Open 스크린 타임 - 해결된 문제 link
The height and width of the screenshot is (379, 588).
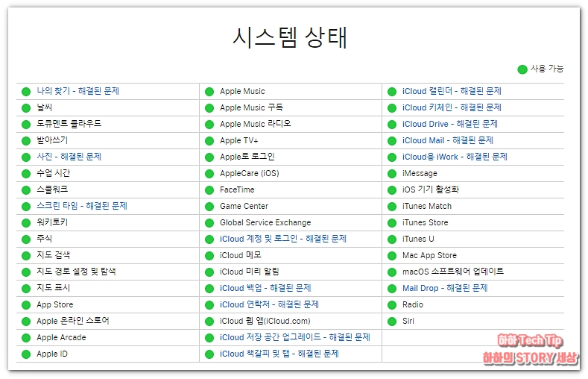[x=82, y=206]
